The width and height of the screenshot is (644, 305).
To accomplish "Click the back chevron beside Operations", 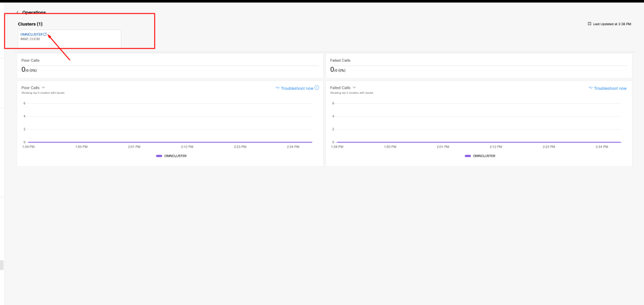I will [18, 13].
